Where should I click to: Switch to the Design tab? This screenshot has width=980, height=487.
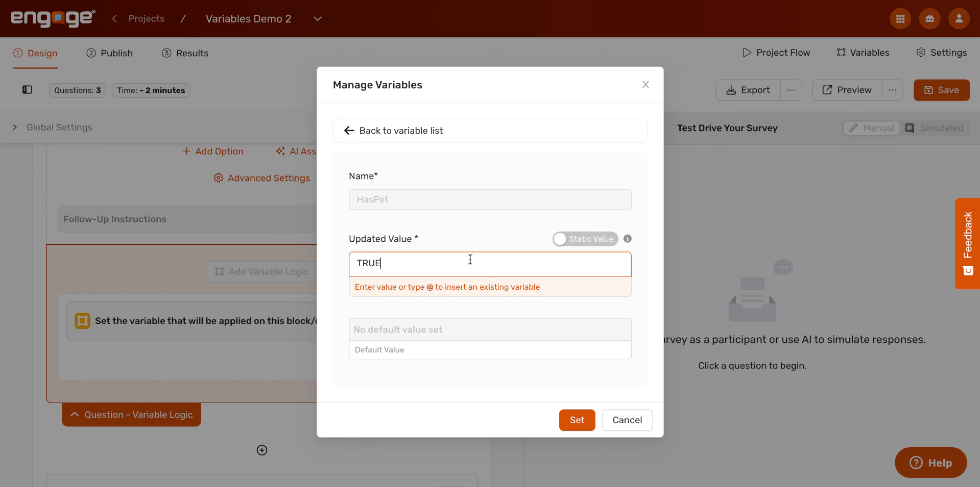tap(35, 53)
